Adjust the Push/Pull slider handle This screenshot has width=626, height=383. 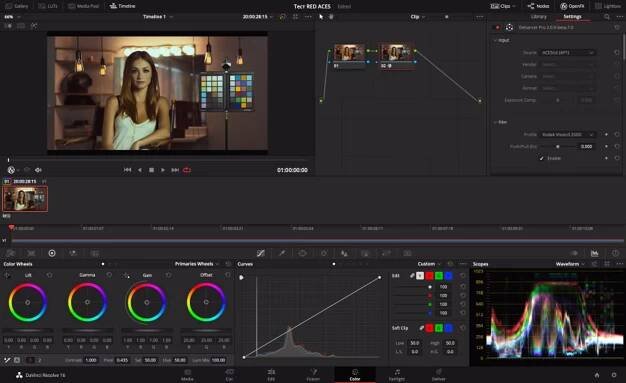pyautogui.click(x=558, y=147)
